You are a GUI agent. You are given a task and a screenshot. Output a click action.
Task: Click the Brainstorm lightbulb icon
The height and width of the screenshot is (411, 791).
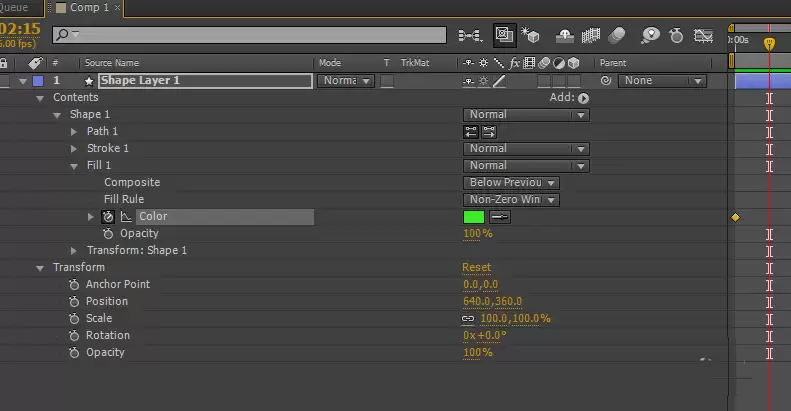650,35
